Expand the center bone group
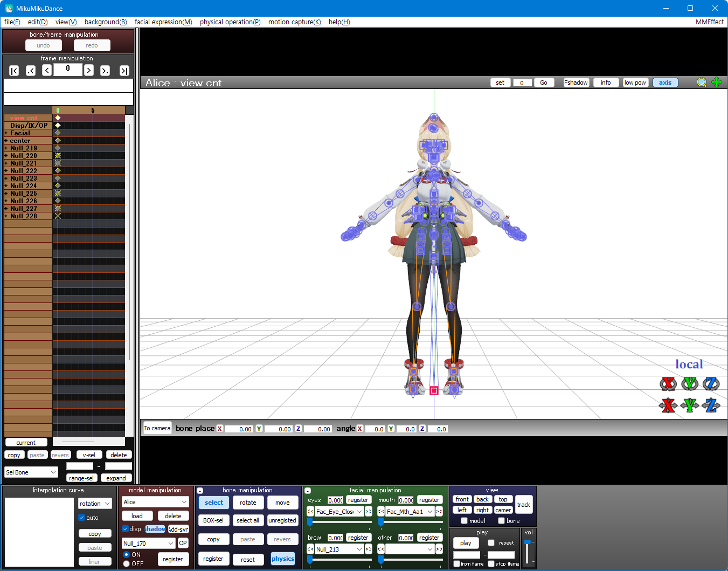Viewport: 728px width, 571px height. (6, 141)
